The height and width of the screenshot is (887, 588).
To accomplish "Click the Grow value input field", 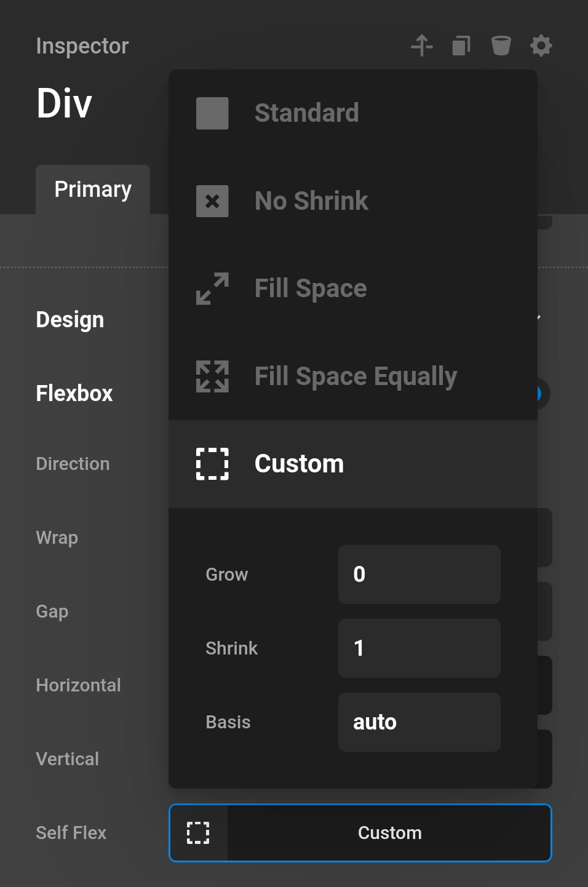I will [x=419, y=575].
